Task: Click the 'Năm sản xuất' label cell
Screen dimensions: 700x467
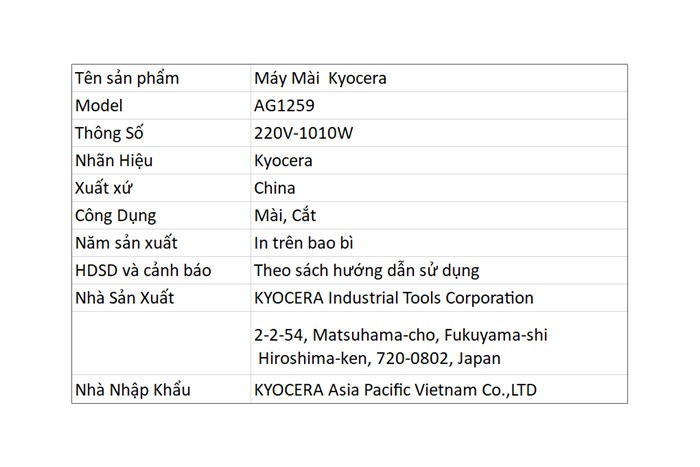Action: pos(161,243)
